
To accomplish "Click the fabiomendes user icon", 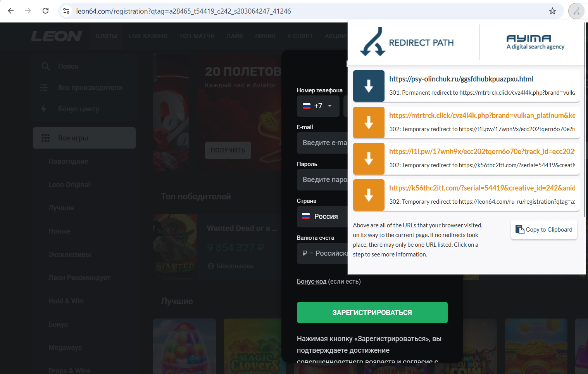I will click(x=211, y=266).
